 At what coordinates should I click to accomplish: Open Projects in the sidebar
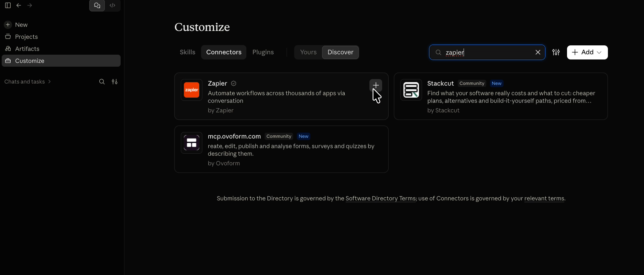61,37
